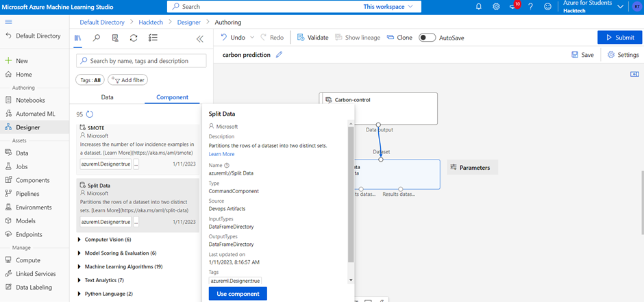The image size is (644, 302).
Task: Collapse the asset library panel
Action: 200,39
